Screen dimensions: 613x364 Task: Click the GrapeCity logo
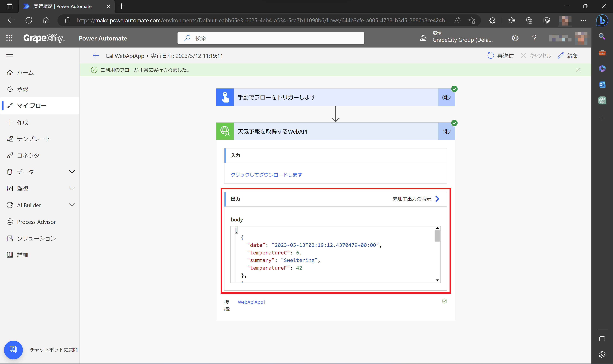(x=44, y=38)
